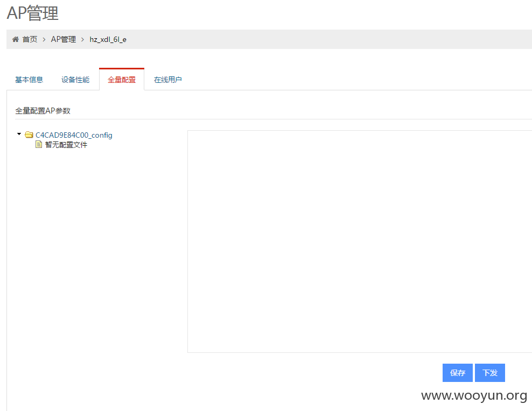Viewport: 532px width, 411px height.
Task: Click the 保存 button
Action: point(457,373)
